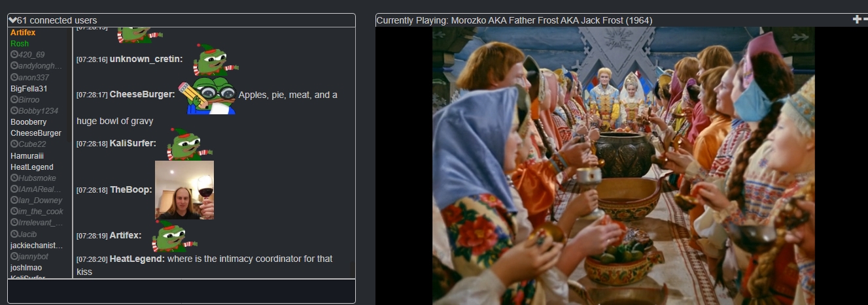Click the clock icon beside Jacib

pyautogui.click(x=14, y=234)
